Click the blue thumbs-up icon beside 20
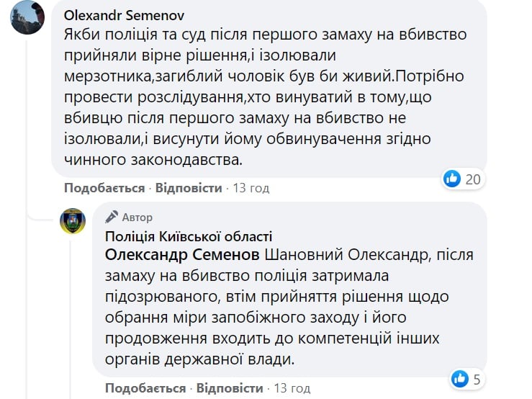Image resolution: width=532 pixels, height=399 pixels. [452, 179]
